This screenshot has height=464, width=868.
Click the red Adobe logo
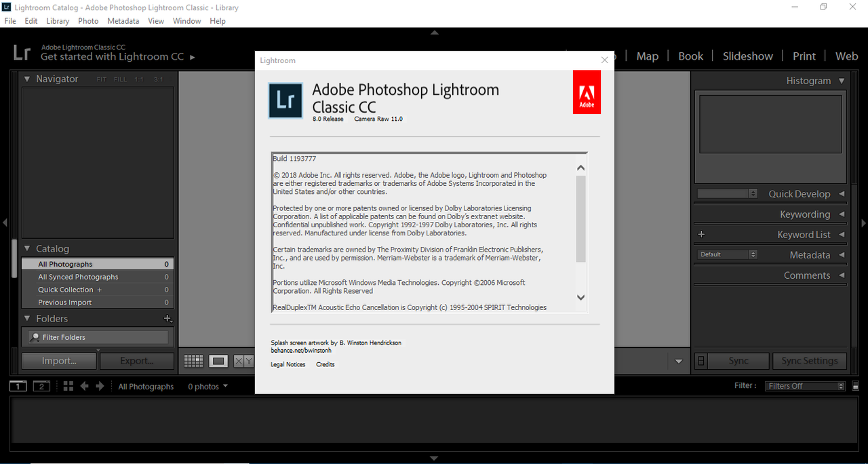[x=587, y=92]
